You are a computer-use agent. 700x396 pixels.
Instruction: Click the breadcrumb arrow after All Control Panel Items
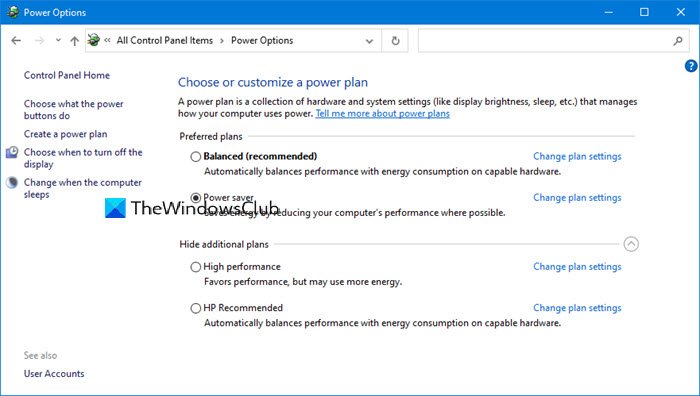(x=222, y=41)
